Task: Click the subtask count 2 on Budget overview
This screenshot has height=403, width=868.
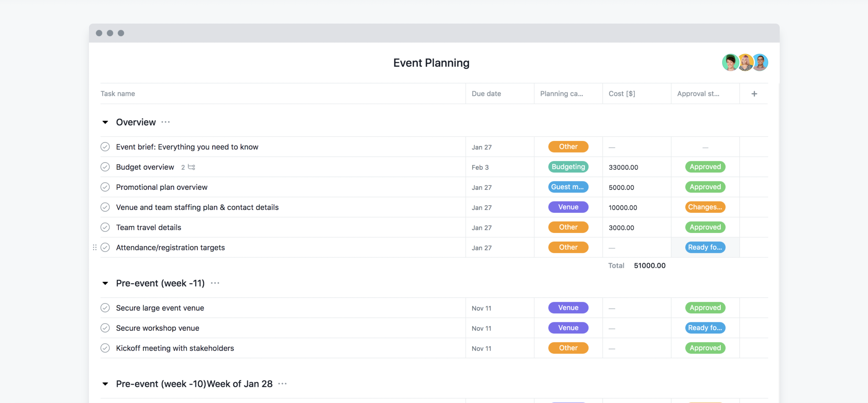Action: pos(183,167)
